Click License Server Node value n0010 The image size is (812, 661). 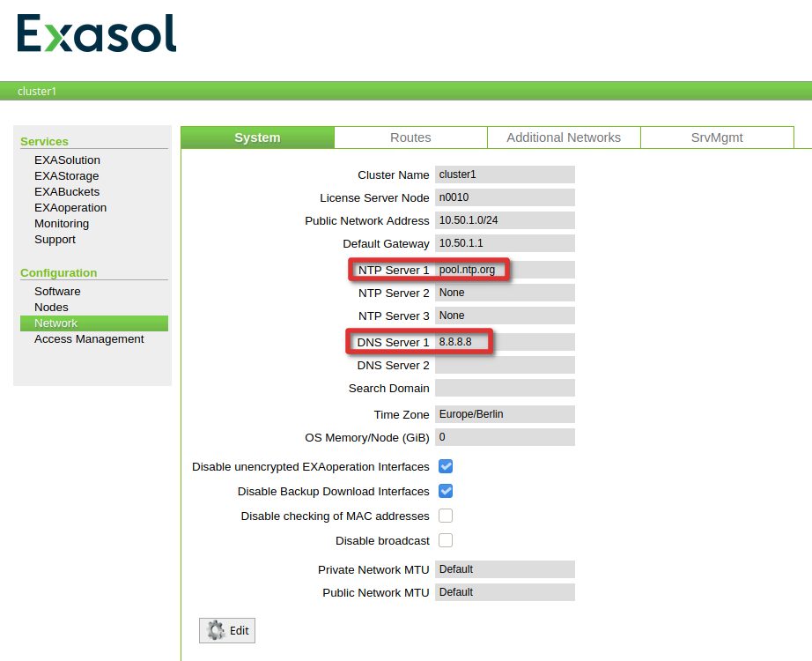pos(505,197)
